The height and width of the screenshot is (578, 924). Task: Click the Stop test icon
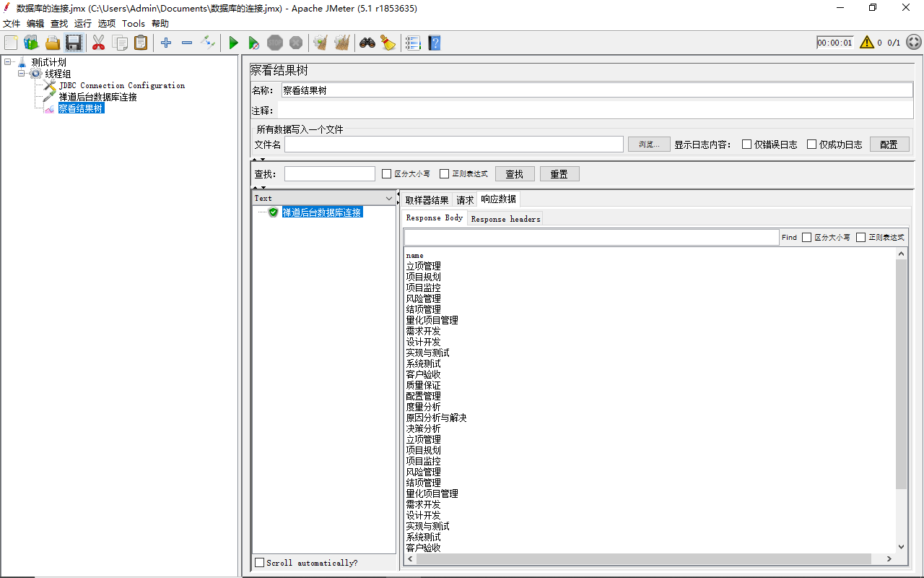click(275, 43)
